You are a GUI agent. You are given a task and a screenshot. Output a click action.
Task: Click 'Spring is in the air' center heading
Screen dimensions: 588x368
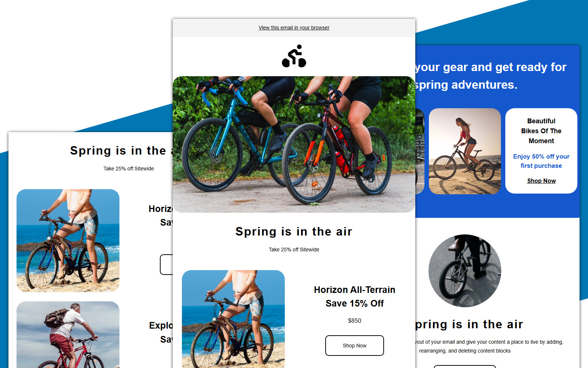294,231
